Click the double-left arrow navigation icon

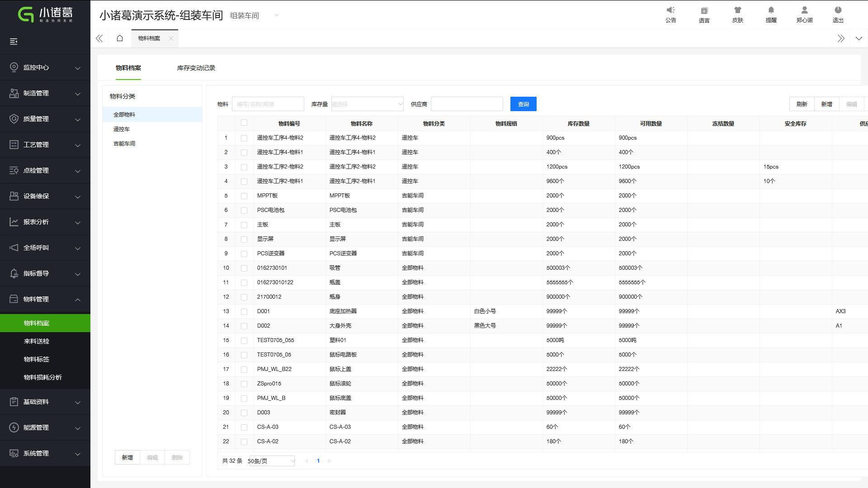(x=99, y=38)
